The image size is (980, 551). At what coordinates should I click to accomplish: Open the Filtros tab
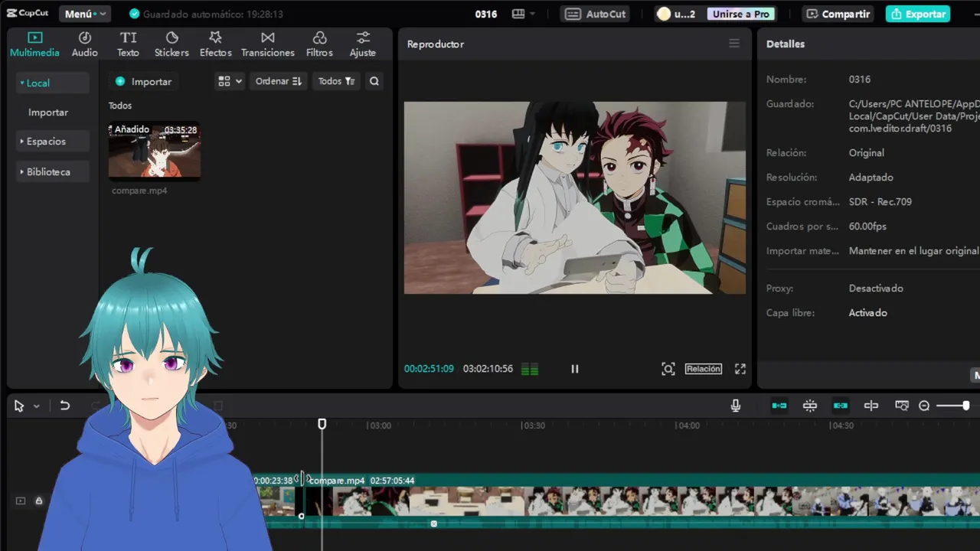[319, 44]
